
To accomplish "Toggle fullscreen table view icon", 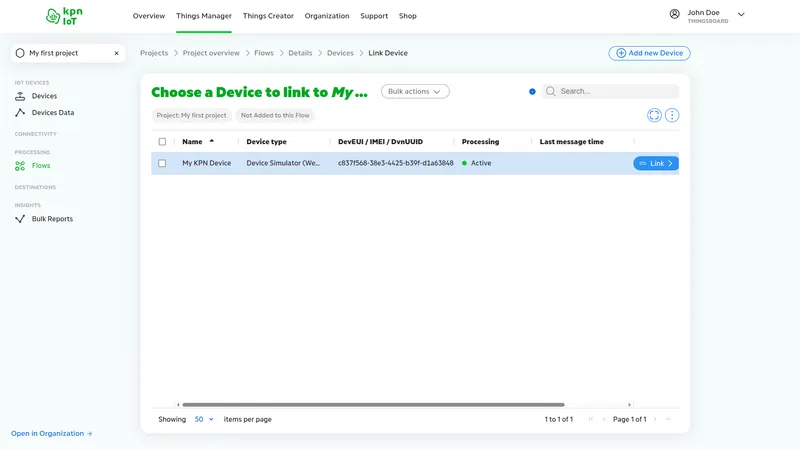I will point(654,115).
